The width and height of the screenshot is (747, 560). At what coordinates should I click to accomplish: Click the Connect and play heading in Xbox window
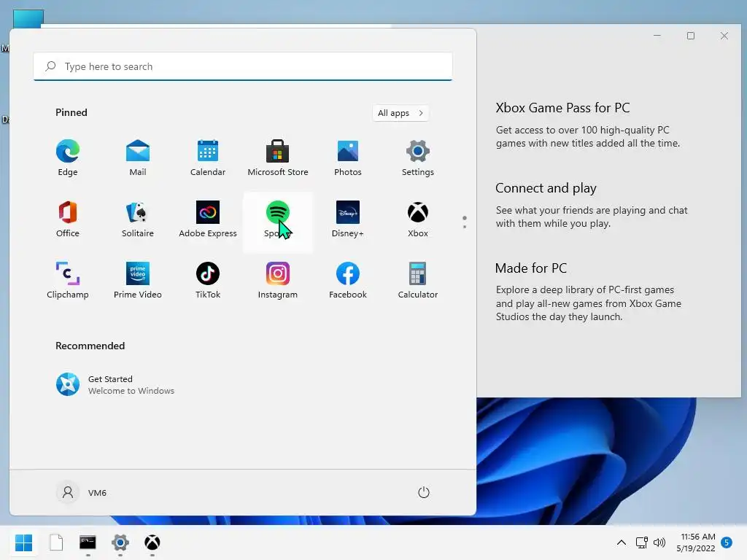pyautogui.click(x=546, y=188)
